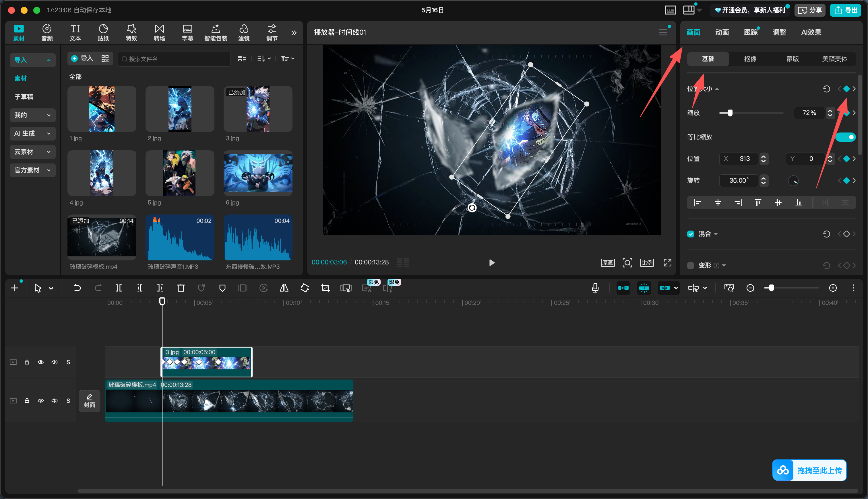Open the 转场 transitions panel
The image size is (868, 499).
tap(160, 33)
